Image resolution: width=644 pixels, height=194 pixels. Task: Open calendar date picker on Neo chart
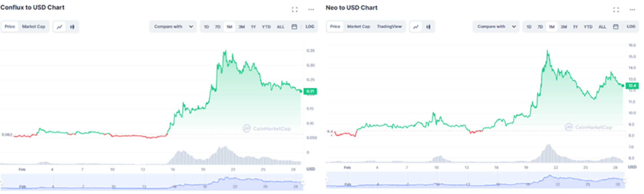click(x=616, y=27)
